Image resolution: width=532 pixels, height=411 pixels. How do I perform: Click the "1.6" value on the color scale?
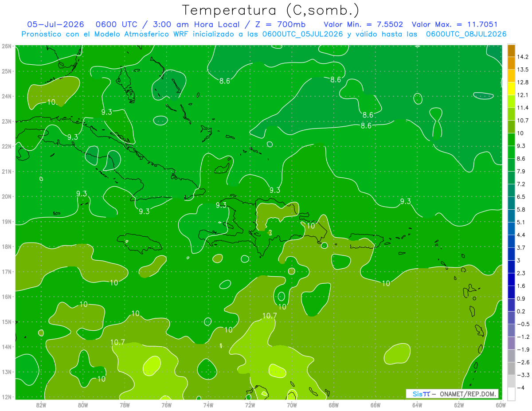[521, 286]
